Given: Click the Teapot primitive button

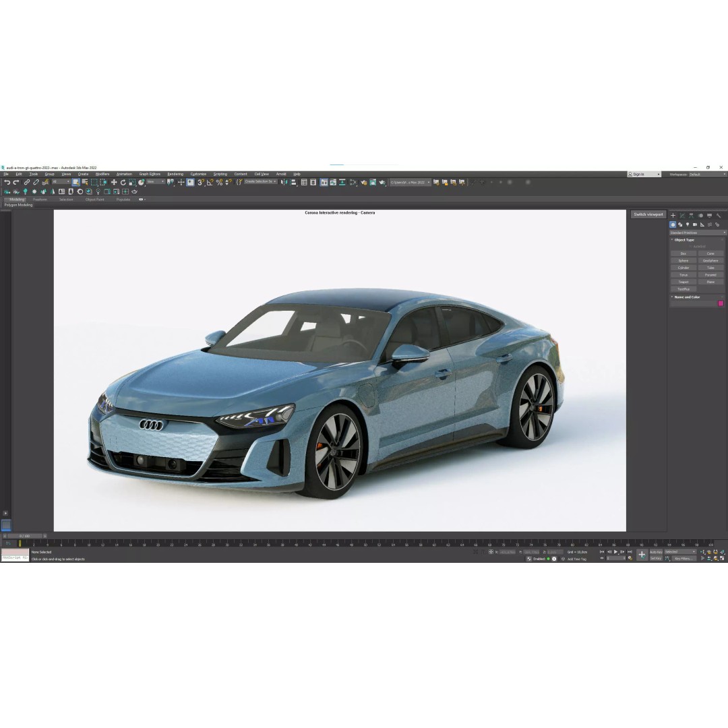Looking at the screenshot, I should point(684,282).
